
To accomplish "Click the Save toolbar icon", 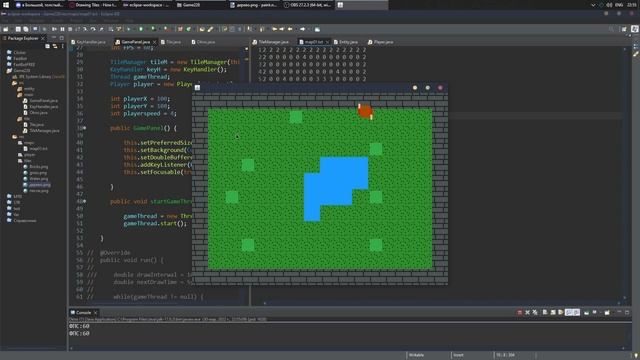I will click(18, 29).
